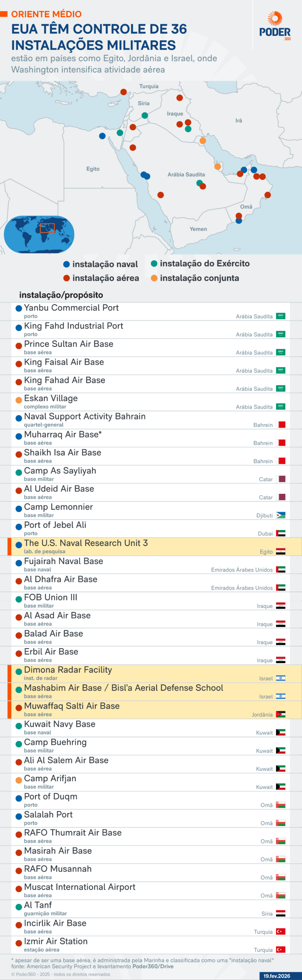The width and height of the screenshot is (302, 980).
Task: Click the orange 'instalação conjunta' legend dot
Action: [x=154, y=278]
